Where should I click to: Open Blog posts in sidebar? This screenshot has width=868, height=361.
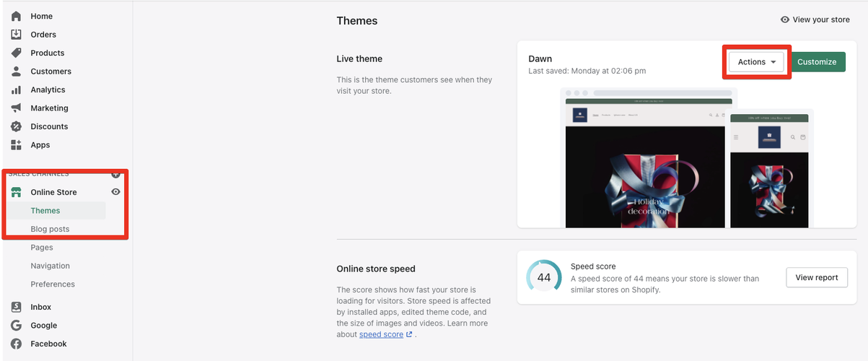pos(50,229)
